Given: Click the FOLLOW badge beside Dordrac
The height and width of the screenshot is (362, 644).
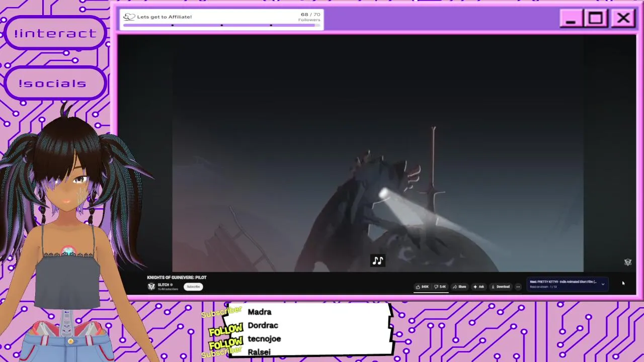Looking at the screenshot, I should 226,329.
